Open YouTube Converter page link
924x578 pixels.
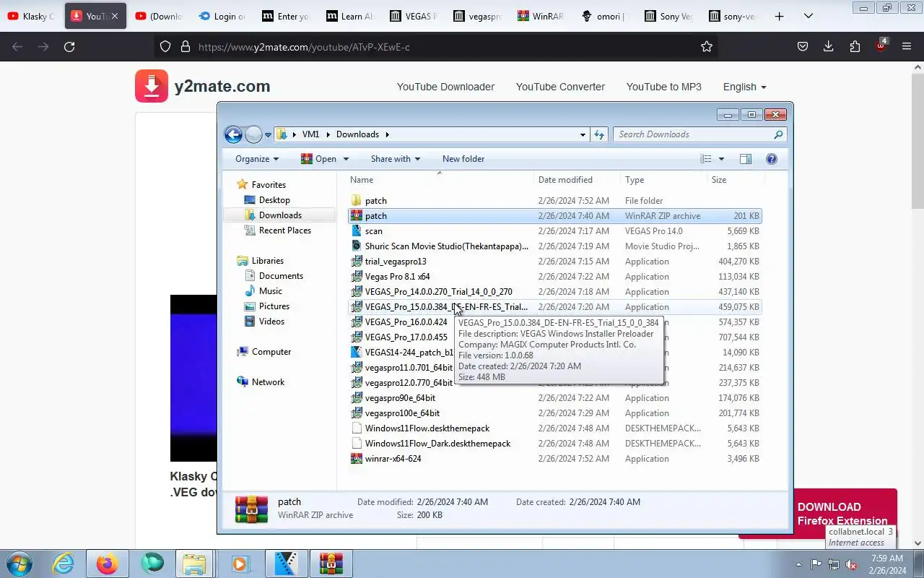560,87
